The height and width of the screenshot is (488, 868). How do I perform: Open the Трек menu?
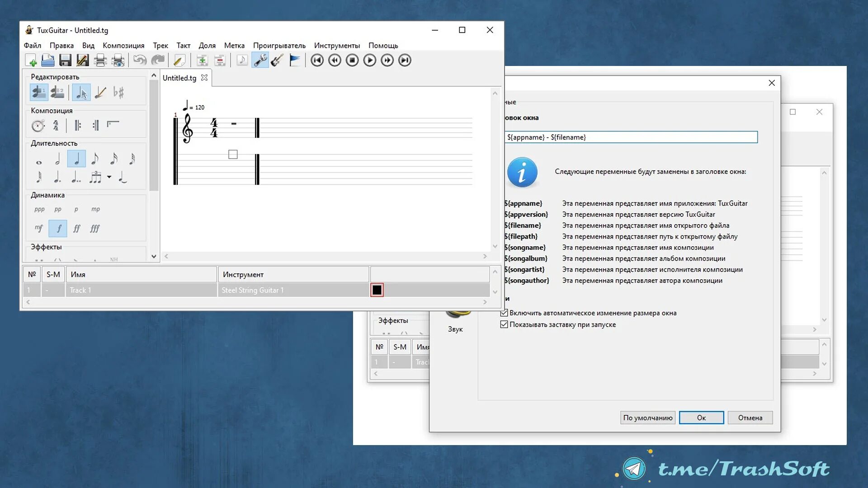[x=160, y=45]
